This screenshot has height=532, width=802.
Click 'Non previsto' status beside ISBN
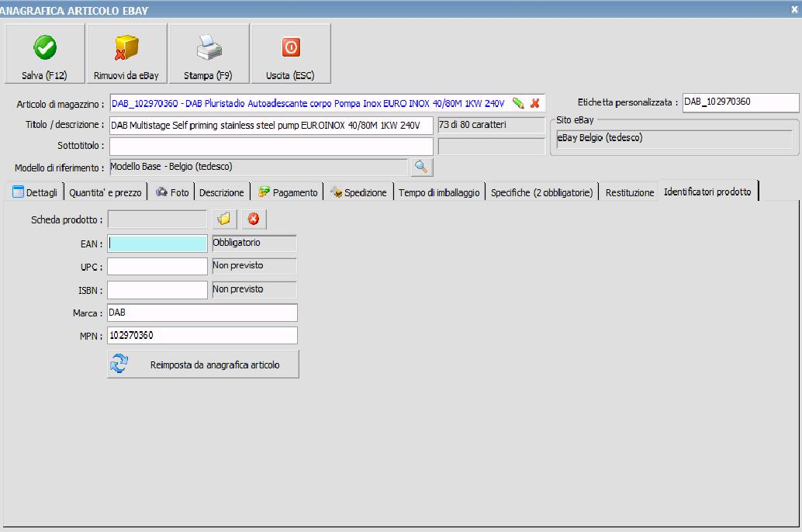(254, 289)
